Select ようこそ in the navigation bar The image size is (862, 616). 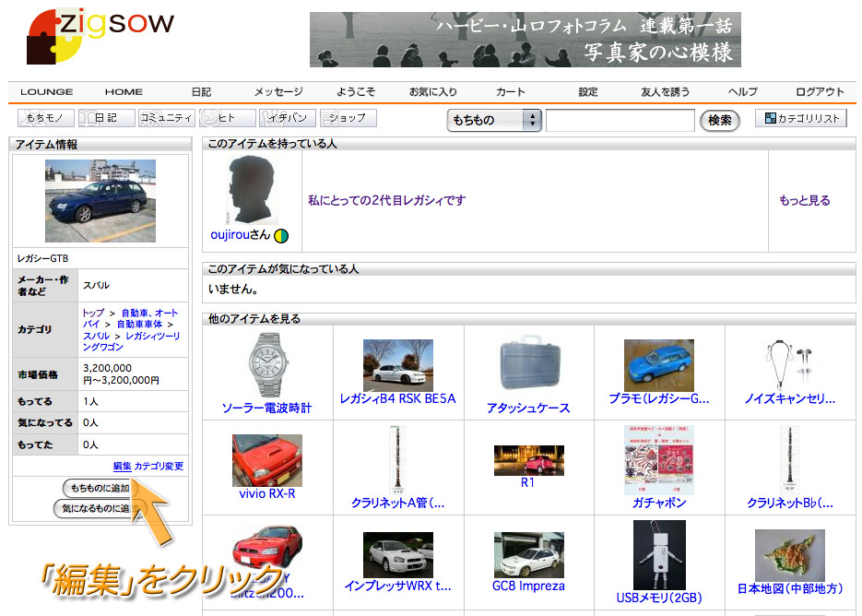pos(356,92)
